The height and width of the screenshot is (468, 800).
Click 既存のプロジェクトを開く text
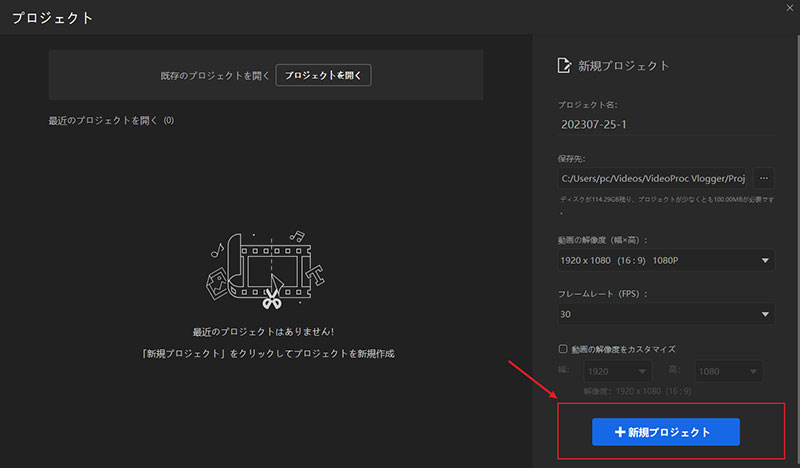pos(215,76)
